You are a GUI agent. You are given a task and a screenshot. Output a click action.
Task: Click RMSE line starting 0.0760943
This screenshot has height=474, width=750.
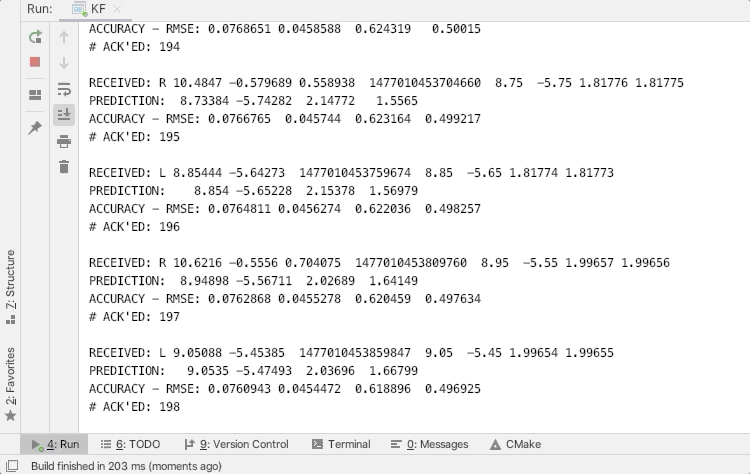click(x=285, y=388)
